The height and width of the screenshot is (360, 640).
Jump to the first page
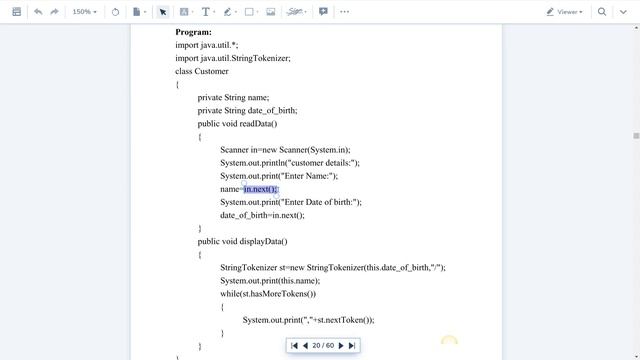point(294,346)
